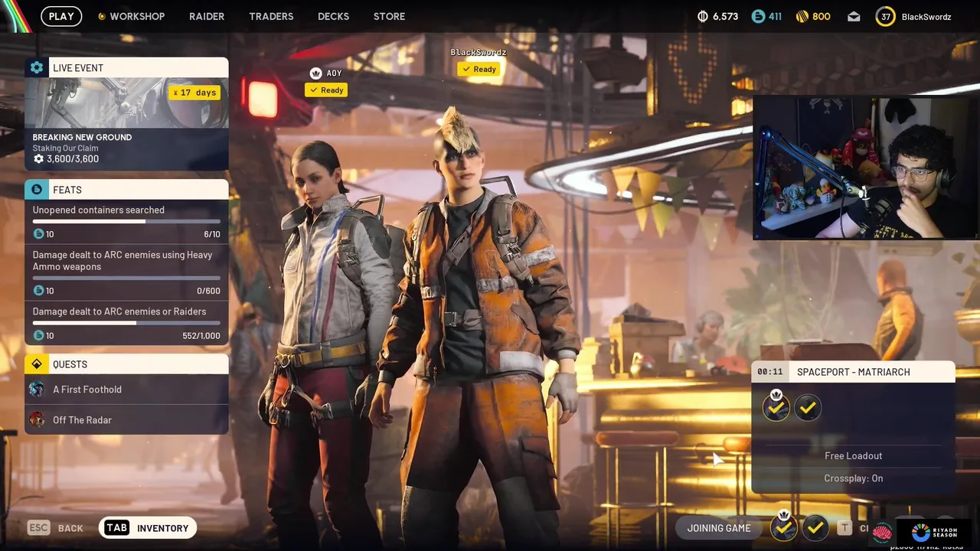The width and height of the screenshot is (980, 551).
Task: Click the gold token icon beside 800
Action: tap(802, 16)
